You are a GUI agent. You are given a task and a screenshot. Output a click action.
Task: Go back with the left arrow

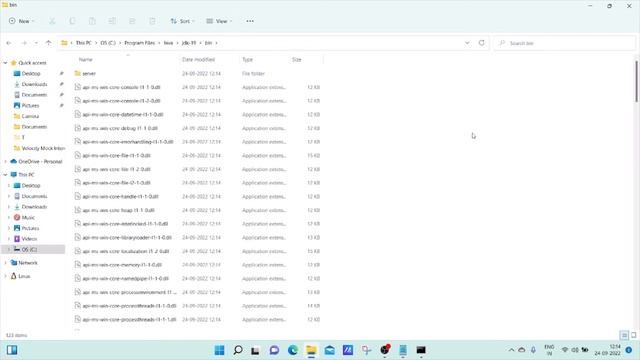(x=9, y=43)
